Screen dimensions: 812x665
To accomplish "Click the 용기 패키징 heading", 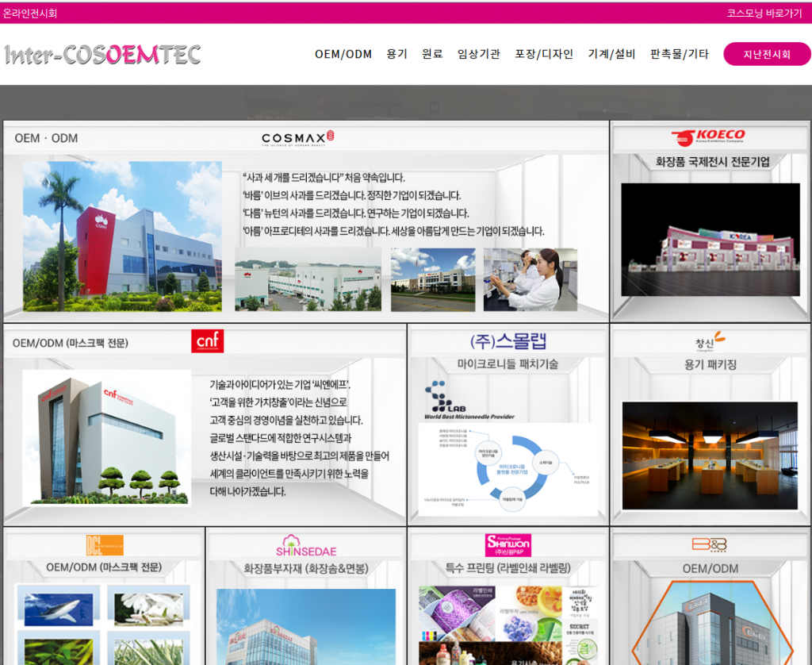I will (x=710, y=364).
